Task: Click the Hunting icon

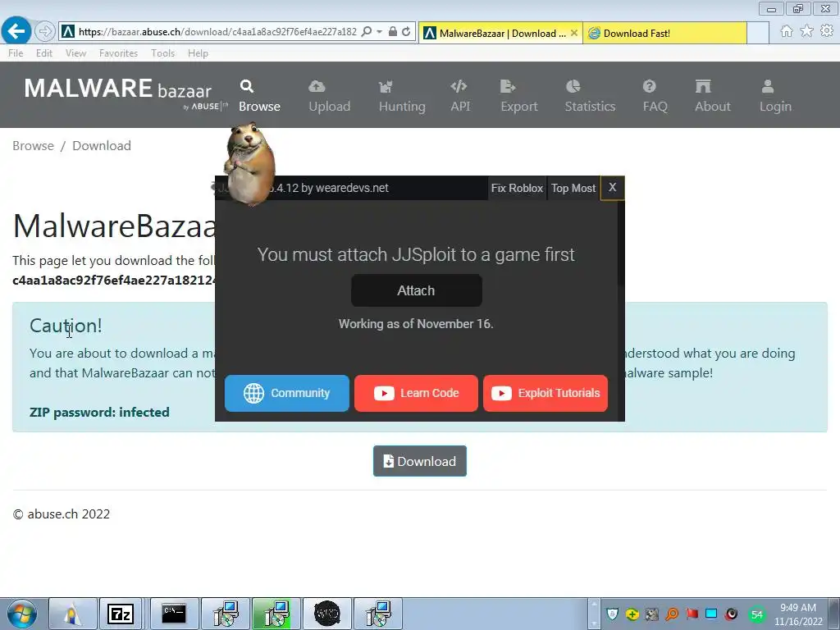Action: click(x=386, y=86)
